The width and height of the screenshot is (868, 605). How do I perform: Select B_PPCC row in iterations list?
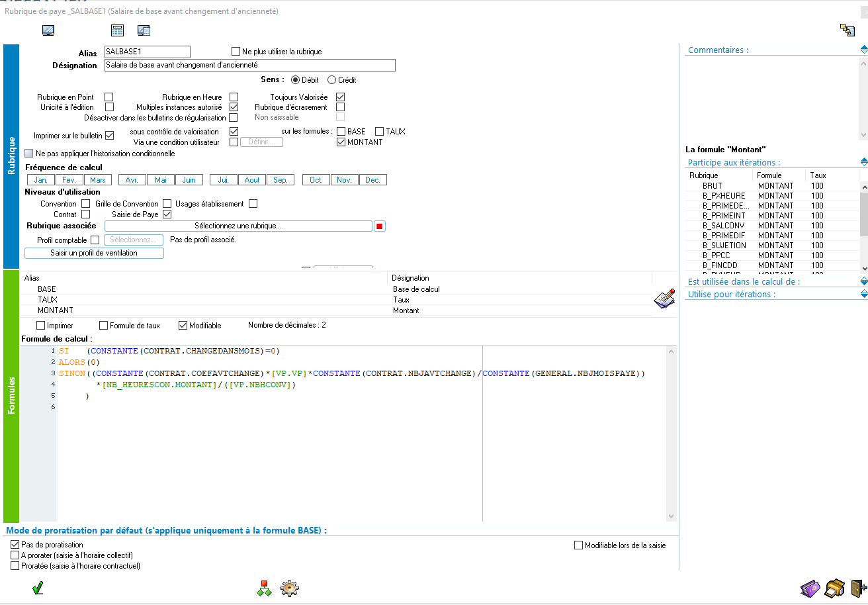pos(772,256)
